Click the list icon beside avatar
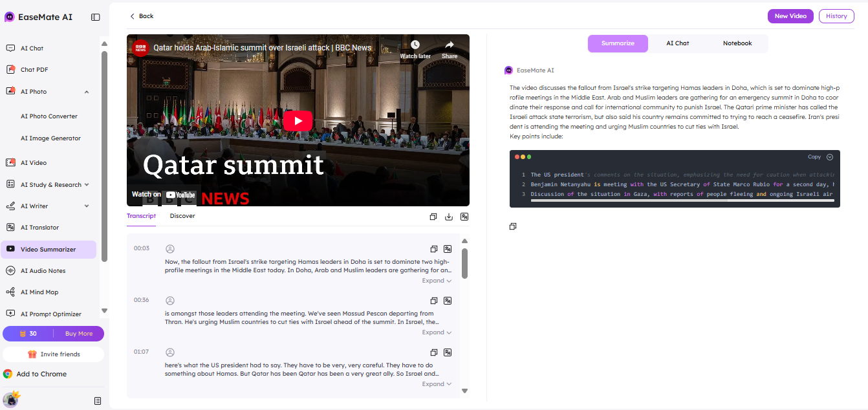Image resolution: width=868 pixels, height=410 pixels. 98,401
